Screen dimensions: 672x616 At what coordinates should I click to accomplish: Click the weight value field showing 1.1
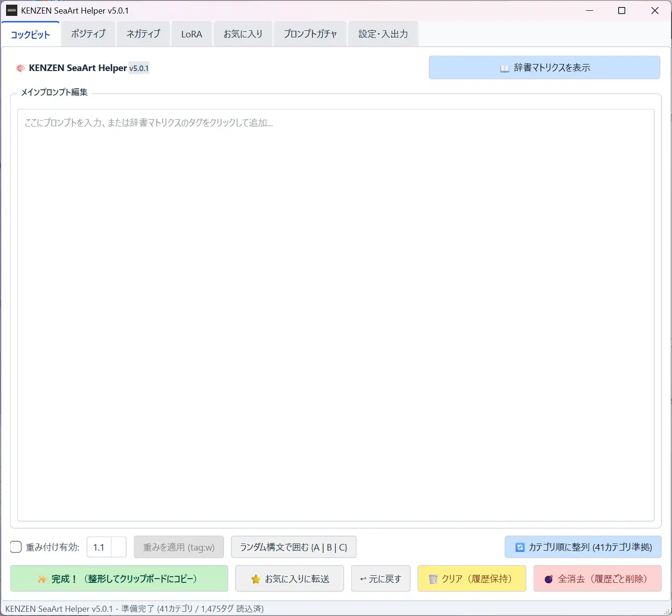99,547
